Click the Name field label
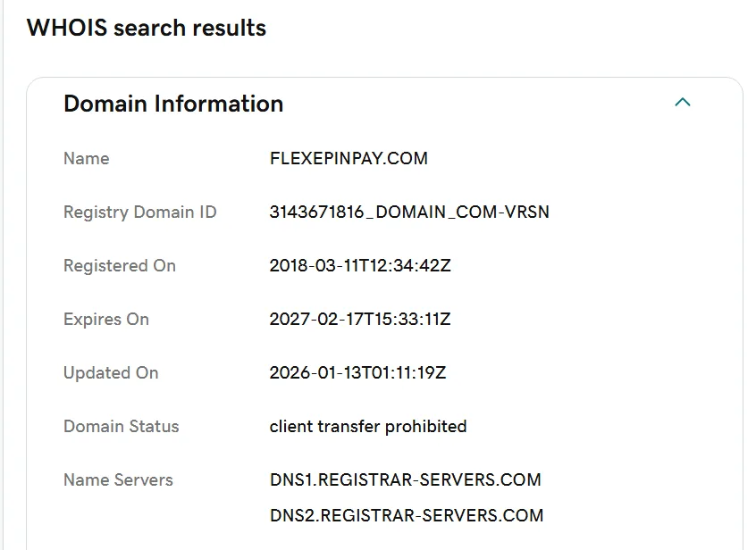The image size is (756, 550). coord(87,158)
